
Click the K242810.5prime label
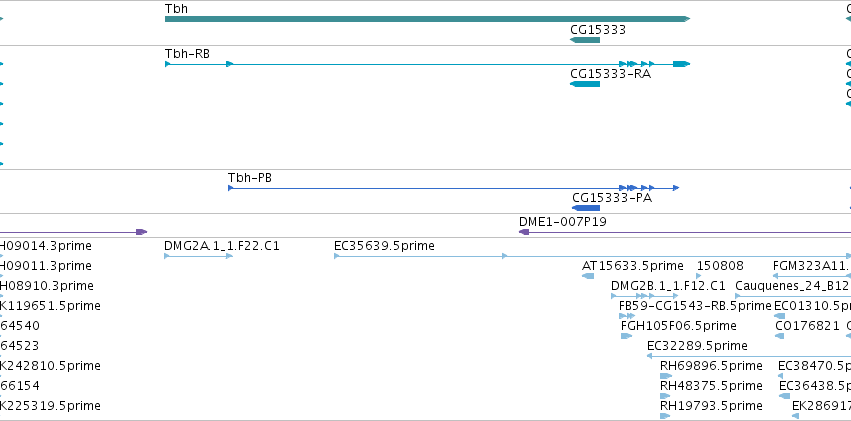[50, 366]
